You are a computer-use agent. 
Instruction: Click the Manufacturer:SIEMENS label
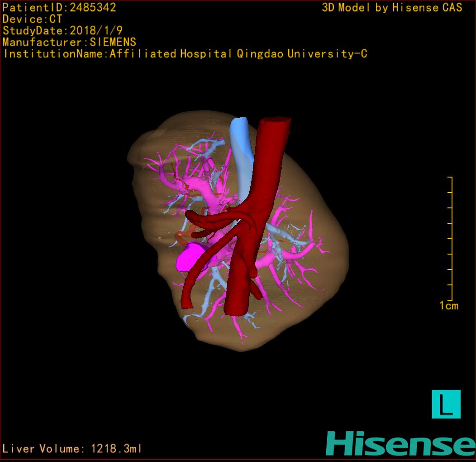(69, 42)
